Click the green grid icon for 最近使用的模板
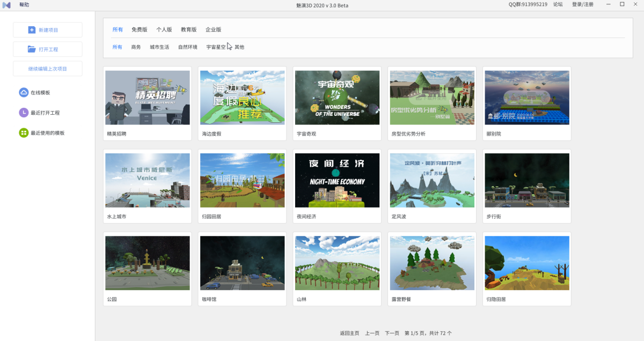 24,132
